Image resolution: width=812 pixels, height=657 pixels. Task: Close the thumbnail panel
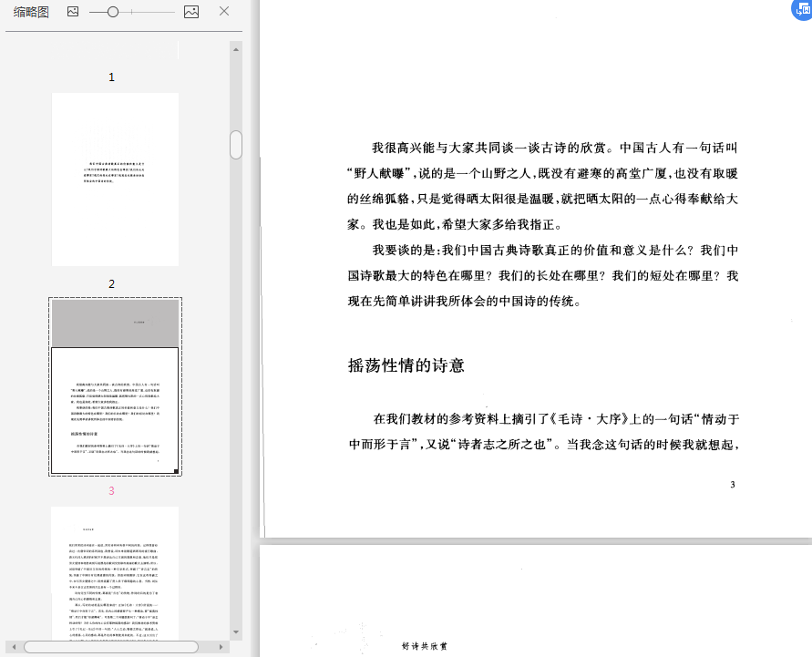click(224, 11)
